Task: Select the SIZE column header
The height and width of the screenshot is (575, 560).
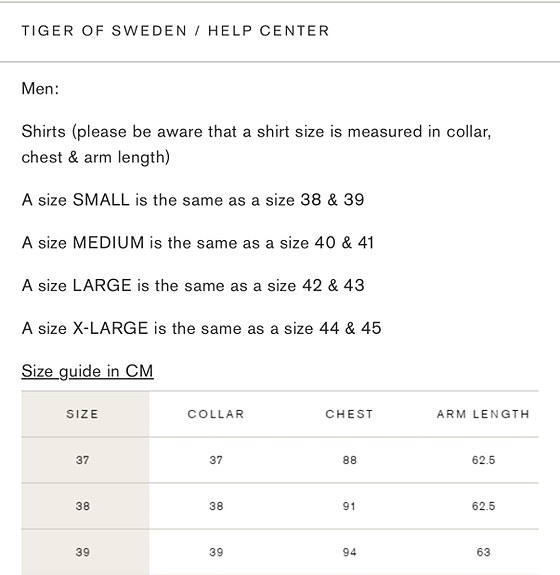Action: click(x=82, y=414)
